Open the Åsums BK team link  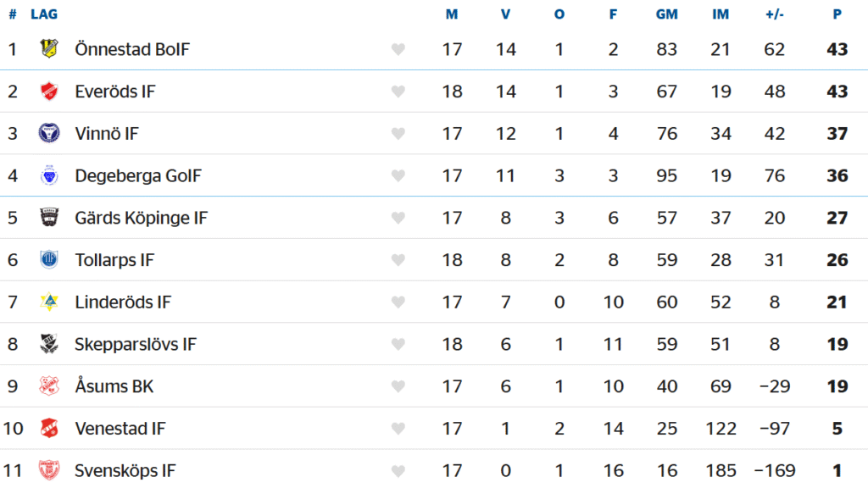click(x=114, y=385)
